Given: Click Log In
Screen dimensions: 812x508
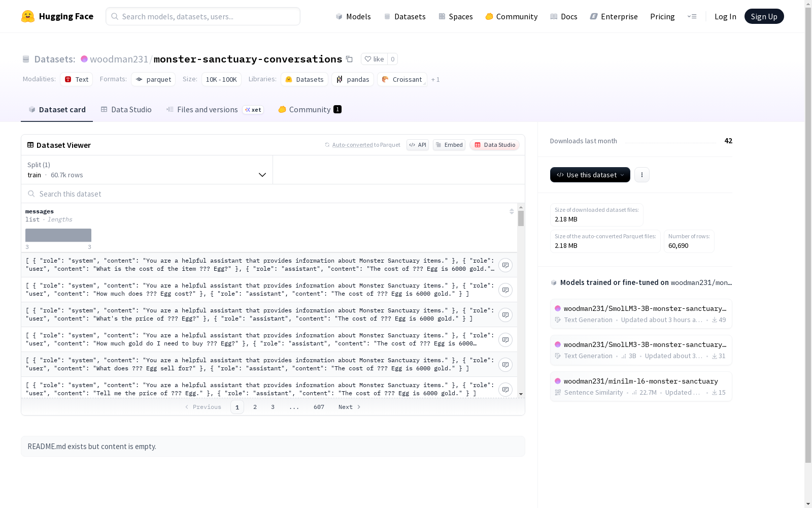Looking at the screenshot, I should (x=725, y=16).
